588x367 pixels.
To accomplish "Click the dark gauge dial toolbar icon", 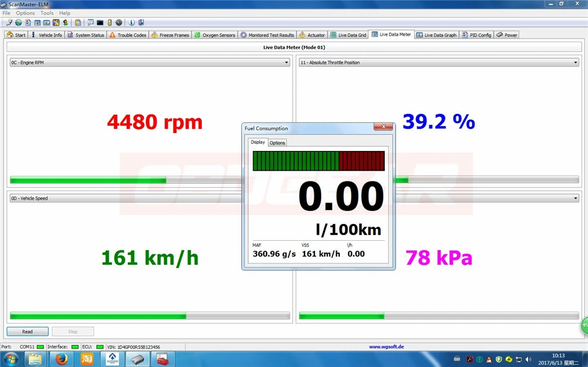I will 119,23.
